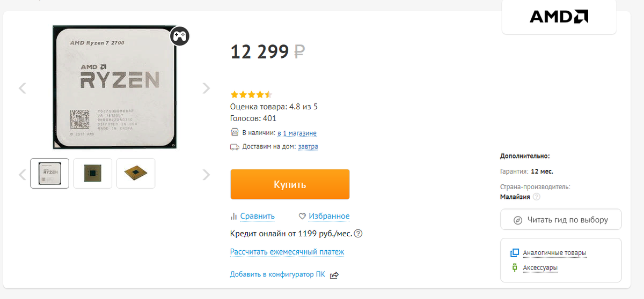Open the credit info question mark icon

tap(358, 234)
